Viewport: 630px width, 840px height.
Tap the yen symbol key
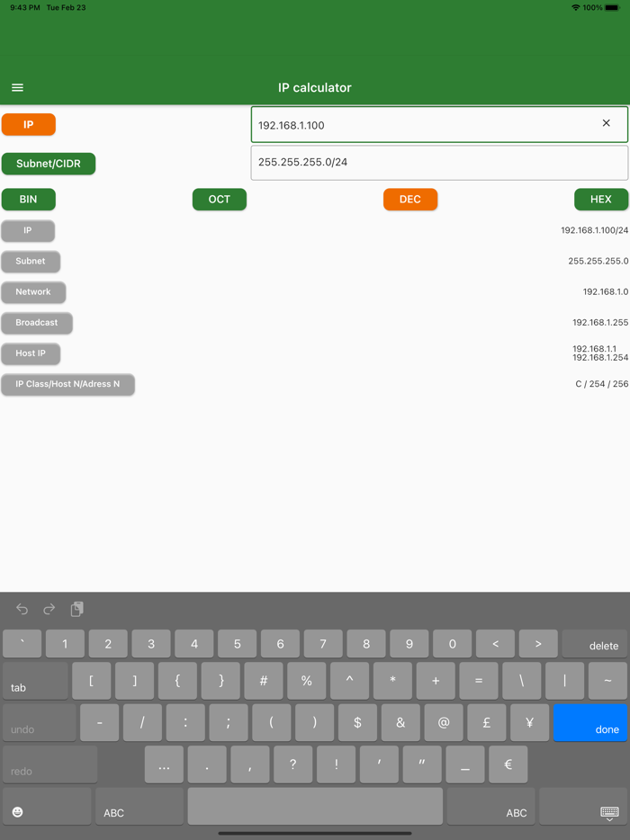click(530, 723)
